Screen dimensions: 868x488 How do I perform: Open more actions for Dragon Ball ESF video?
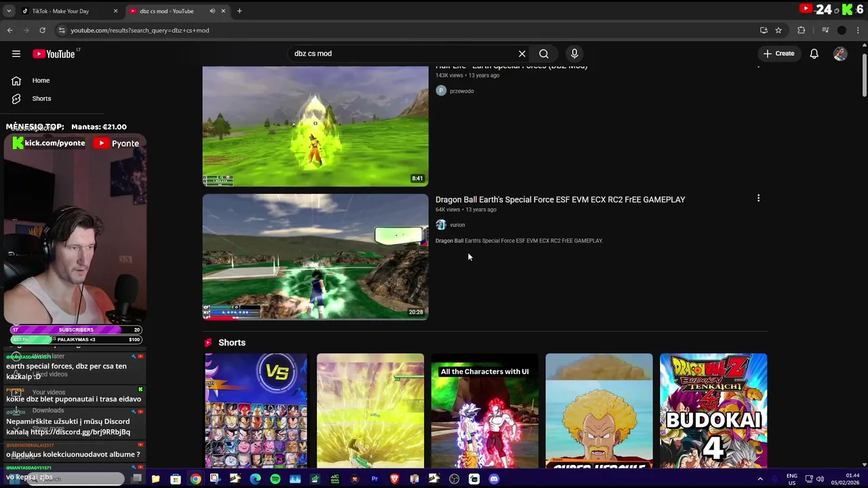coord(758,198)
